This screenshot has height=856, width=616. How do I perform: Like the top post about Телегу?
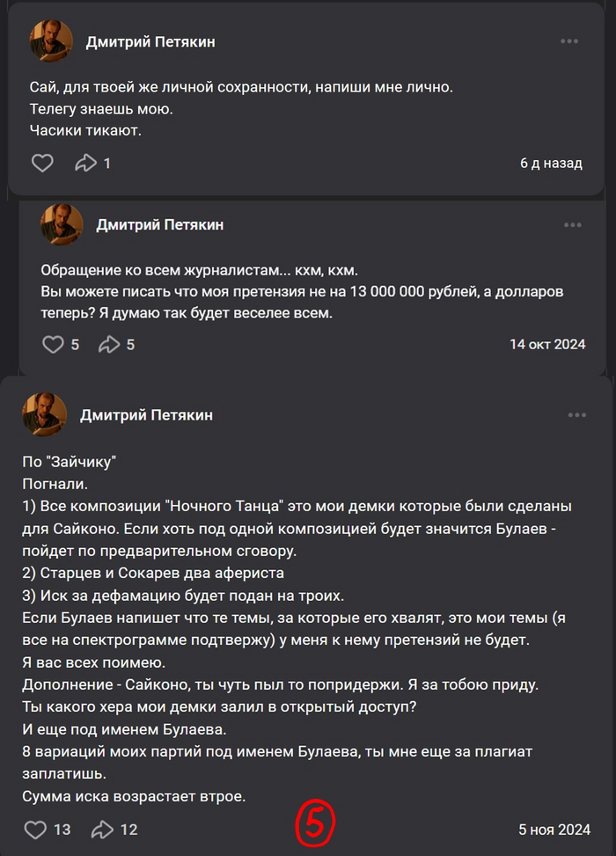pyautogui.click(x=42, y=163)
